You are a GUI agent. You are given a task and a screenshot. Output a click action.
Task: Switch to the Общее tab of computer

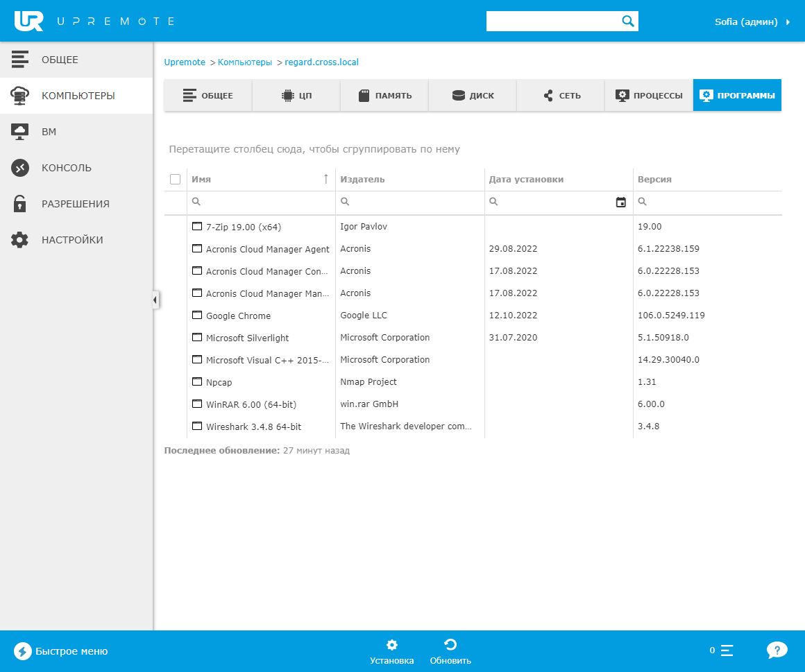click(x=208, y=96)
